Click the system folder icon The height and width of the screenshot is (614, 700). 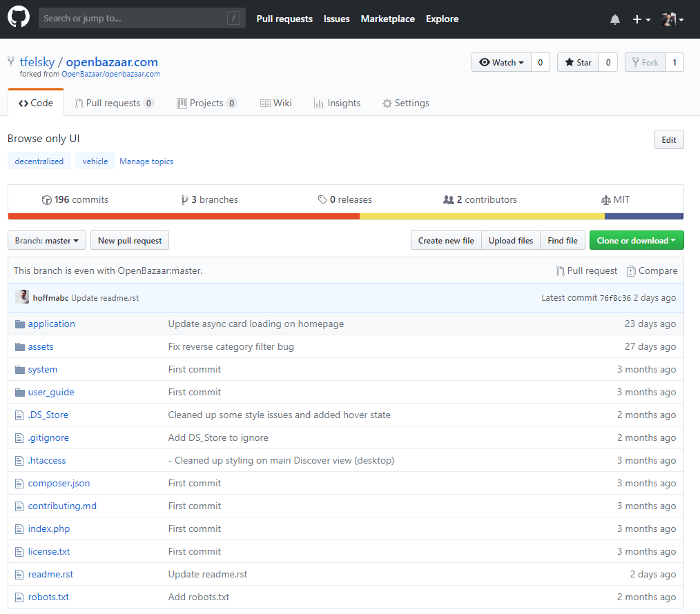[19, 370]
